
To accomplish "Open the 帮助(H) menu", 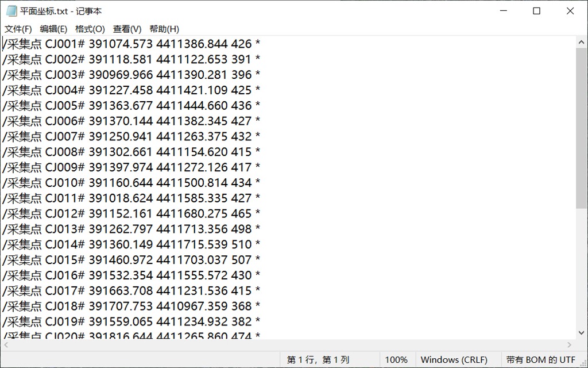I will coord(164,29).
